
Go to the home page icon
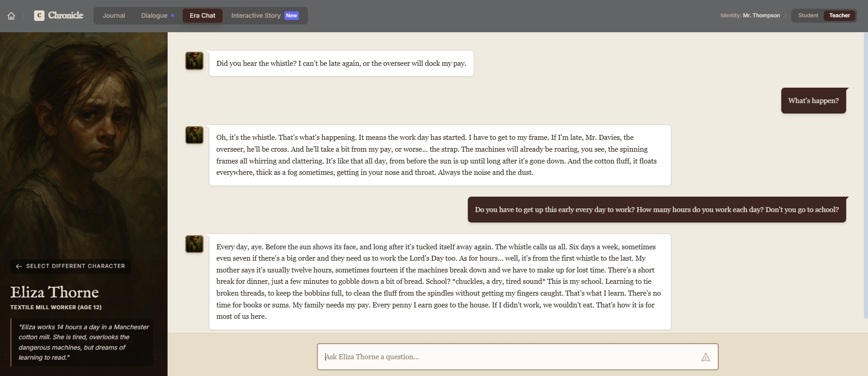[11, 16]
